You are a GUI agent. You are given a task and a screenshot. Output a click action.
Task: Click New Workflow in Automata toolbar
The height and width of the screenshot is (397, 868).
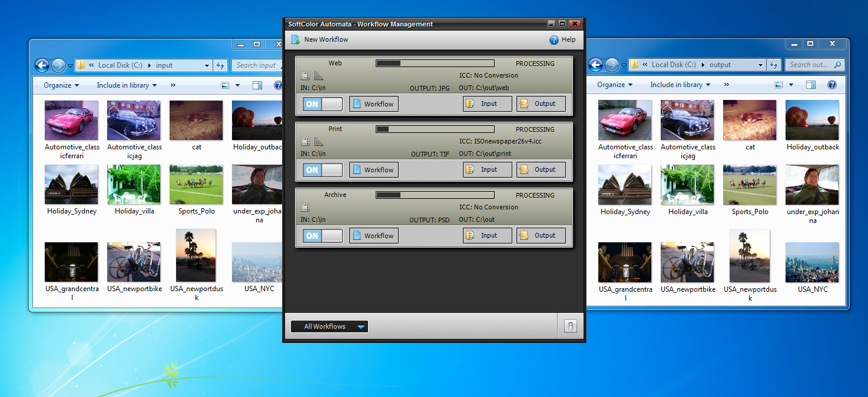[x=320, y=39]
